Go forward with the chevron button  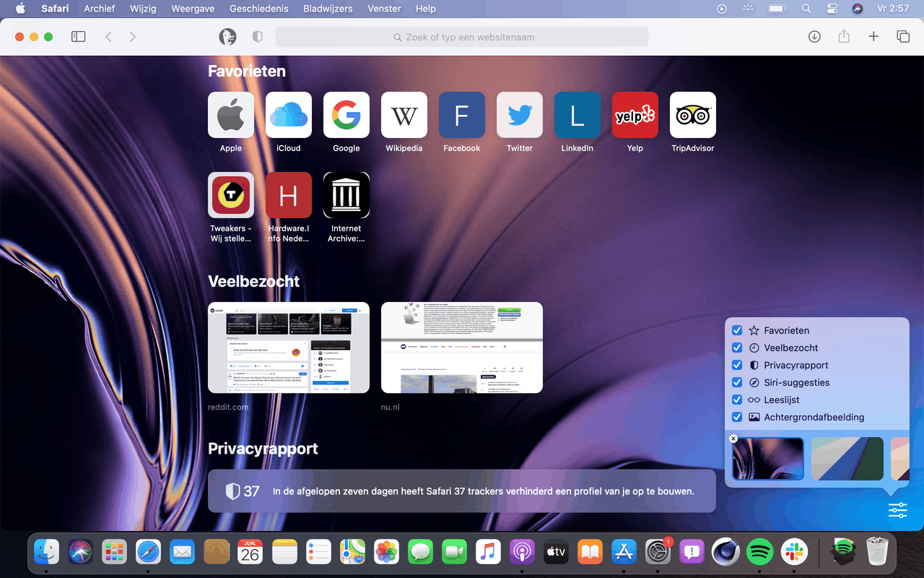click(133, 37)
